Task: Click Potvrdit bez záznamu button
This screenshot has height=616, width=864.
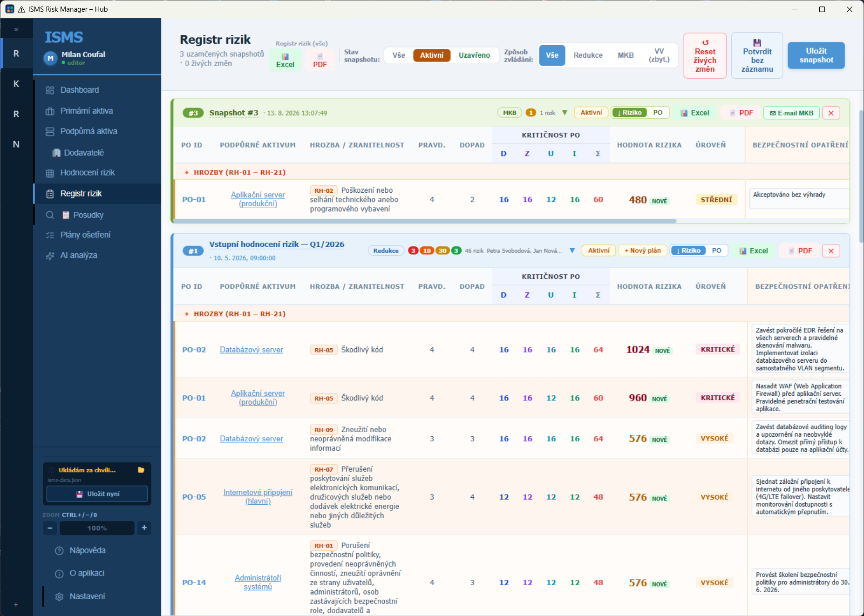Action: point(757,56)
